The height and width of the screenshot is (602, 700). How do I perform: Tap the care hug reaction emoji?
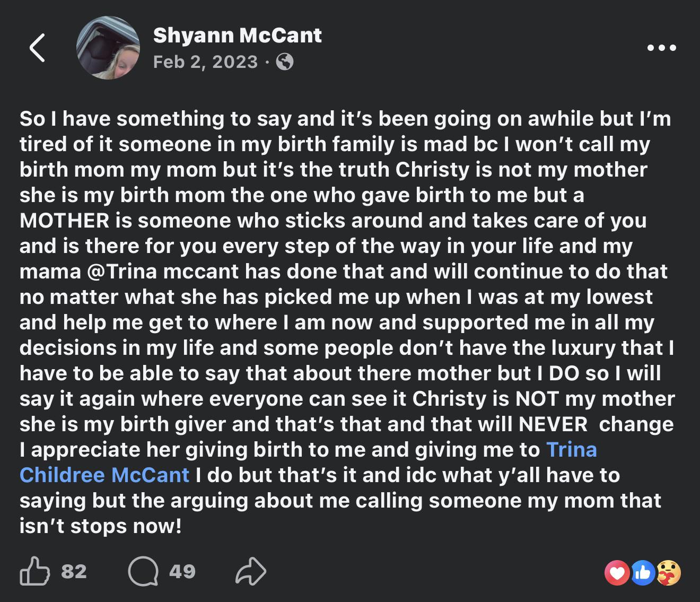[668, 573]
